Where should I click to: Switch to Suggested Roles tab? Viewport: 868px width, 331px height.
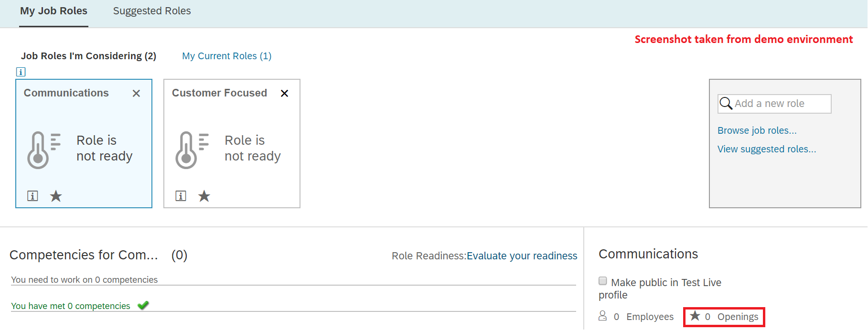point(152,11)
